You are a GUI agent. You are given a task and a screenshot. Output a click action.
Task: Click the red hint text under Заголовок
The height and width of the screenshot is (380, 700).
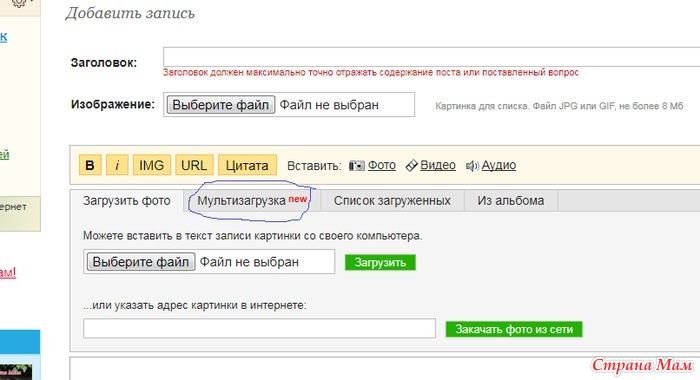pyautogui.click(x=371, y=72)
